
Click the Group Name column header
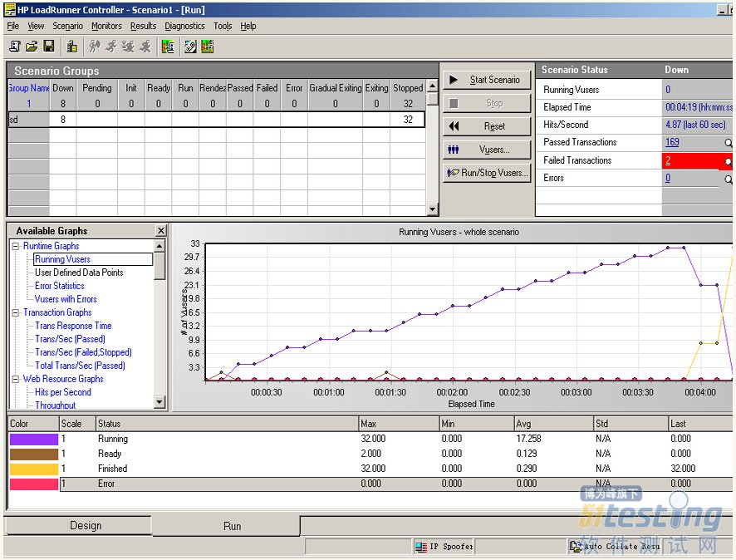pos(28,88)
